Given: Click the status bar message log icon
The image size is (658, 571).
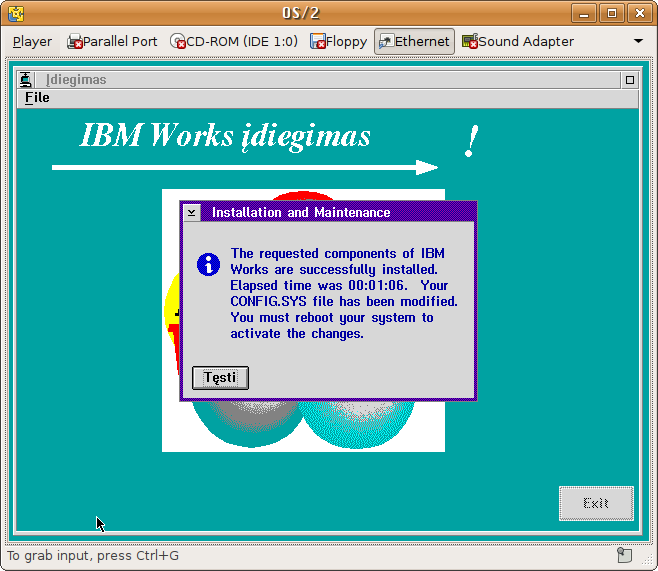Looking at the screenshot, I should 624,555.
